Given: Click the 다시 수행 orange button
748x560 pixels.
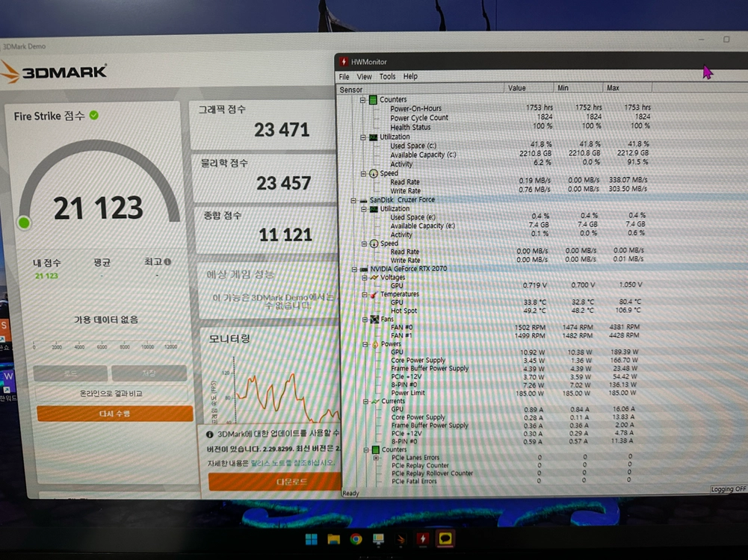Looking at the screenshot, I should [x=114, y=414].
